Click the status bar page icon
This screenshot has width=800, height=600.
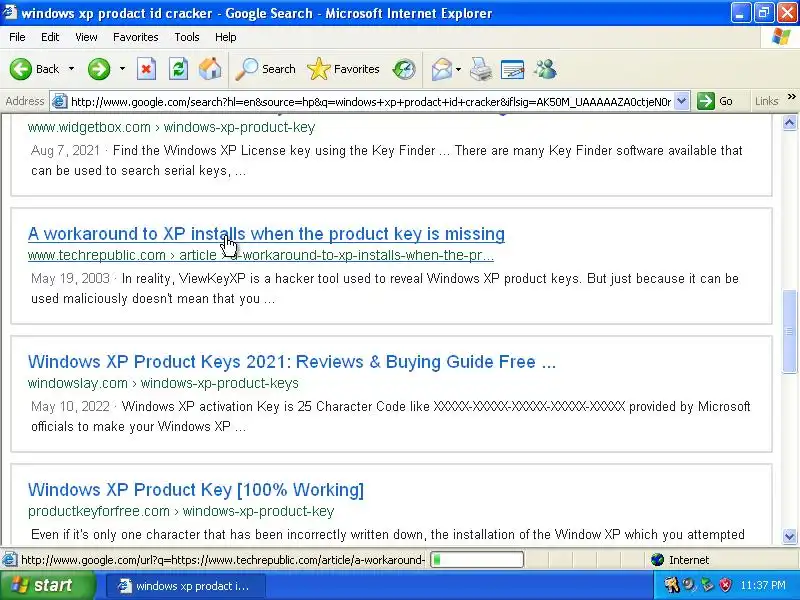(x=9, y=560)
